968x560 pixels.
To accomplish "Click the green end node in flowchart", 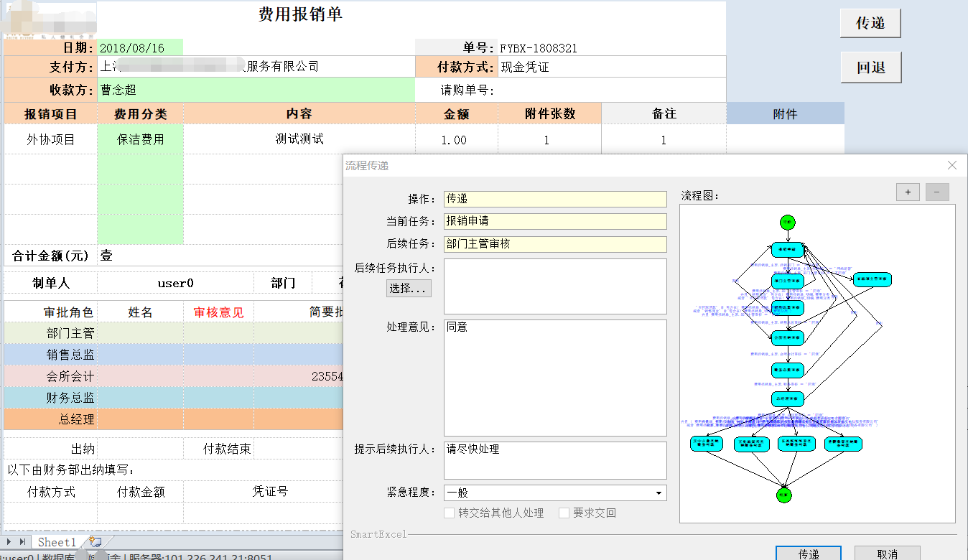I will pos(785,495).
